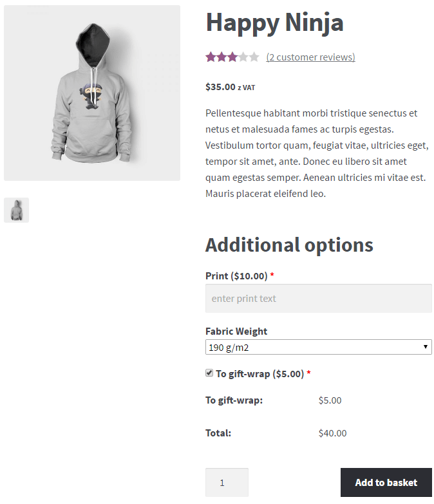Click the third purple rating star
434x504 pixels.
point(232,57)
